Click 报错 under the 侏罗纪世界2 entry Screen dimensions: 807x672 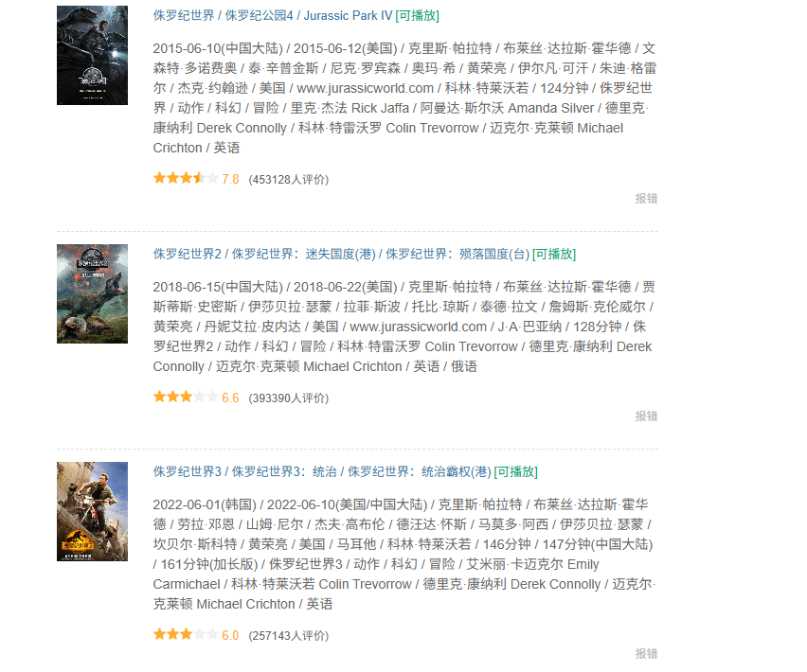[646, 416]
